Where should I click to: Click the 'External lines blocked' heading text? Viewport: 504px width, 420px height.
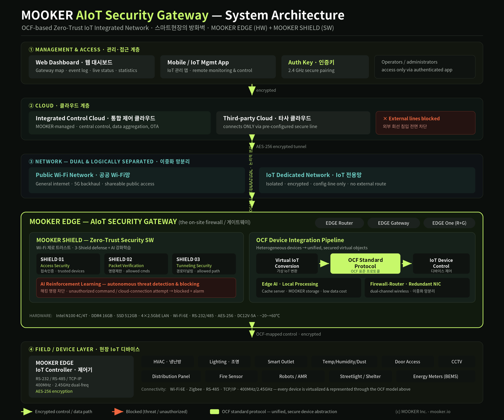point(414,118)
